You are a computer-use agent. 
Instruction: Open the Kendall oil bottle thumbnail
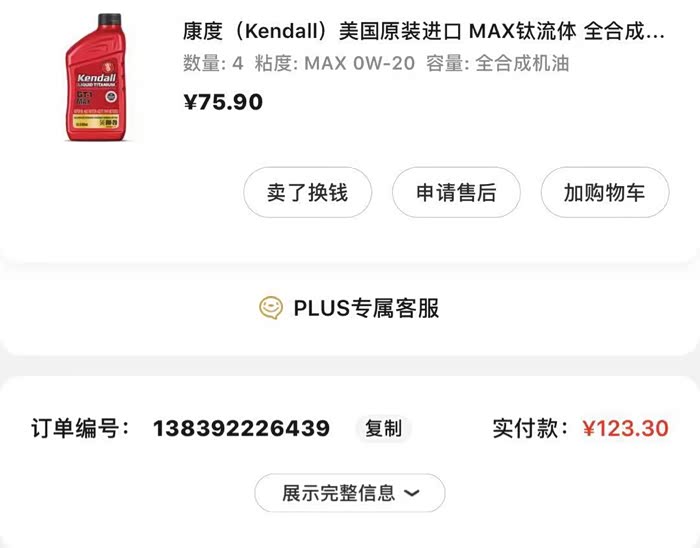[96, 77]
